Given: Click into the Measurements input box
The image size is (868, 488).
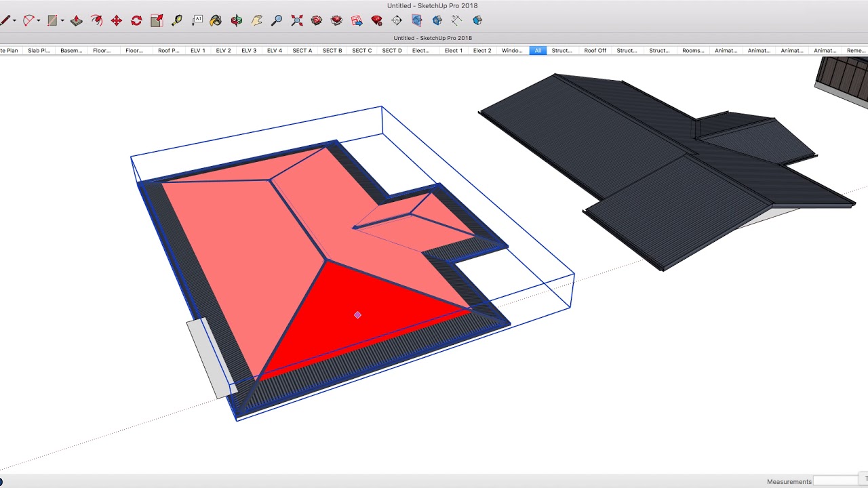Looking at the screenshot, I should 835,481.
